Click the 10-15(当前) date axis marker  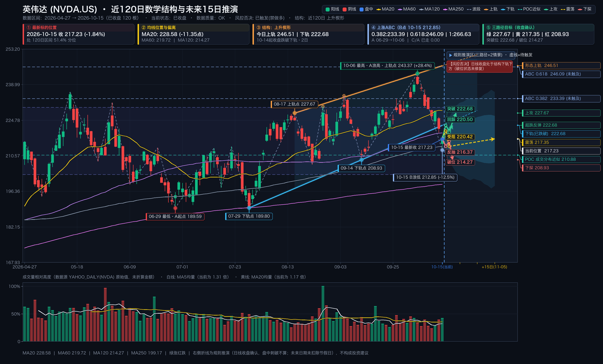point(442,267)
